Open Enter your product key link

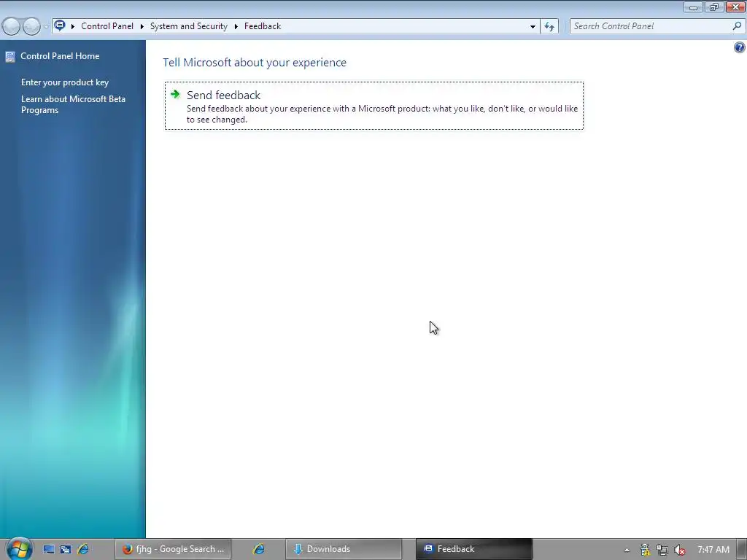(x=65, y=82)
